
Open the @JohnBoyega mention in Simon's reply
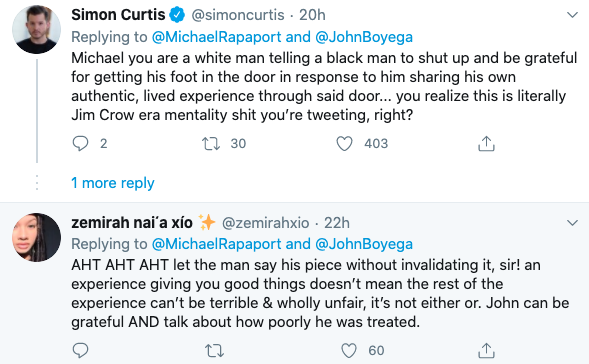tap(364, 37)
